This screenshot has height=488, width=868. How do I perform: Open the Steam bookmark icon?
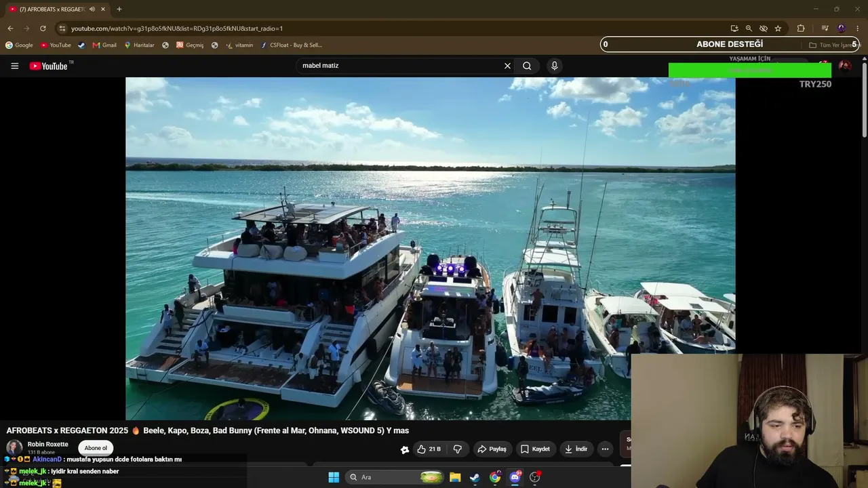[81, 45]
